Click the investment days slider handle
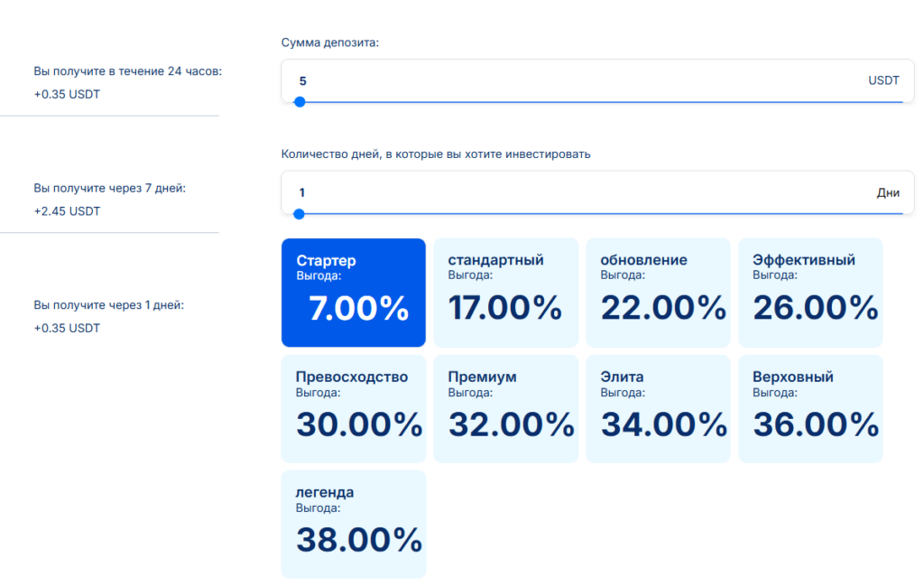The image size is (924, 587). pos(299,214)
